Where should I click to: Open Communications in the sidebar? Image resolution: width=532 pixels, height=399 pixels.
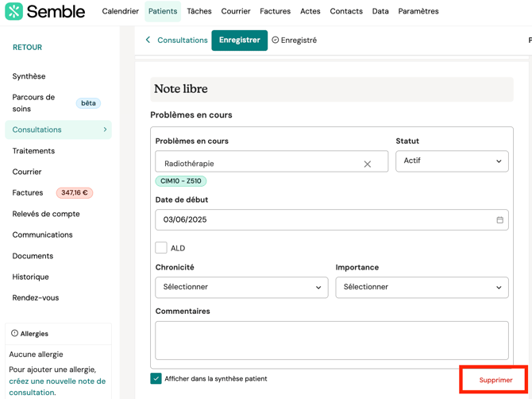click(x=42, y=234)
